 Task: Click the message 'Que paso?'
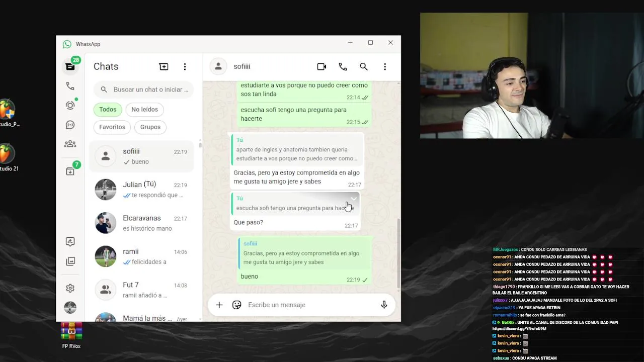click(x=248, y=222)
